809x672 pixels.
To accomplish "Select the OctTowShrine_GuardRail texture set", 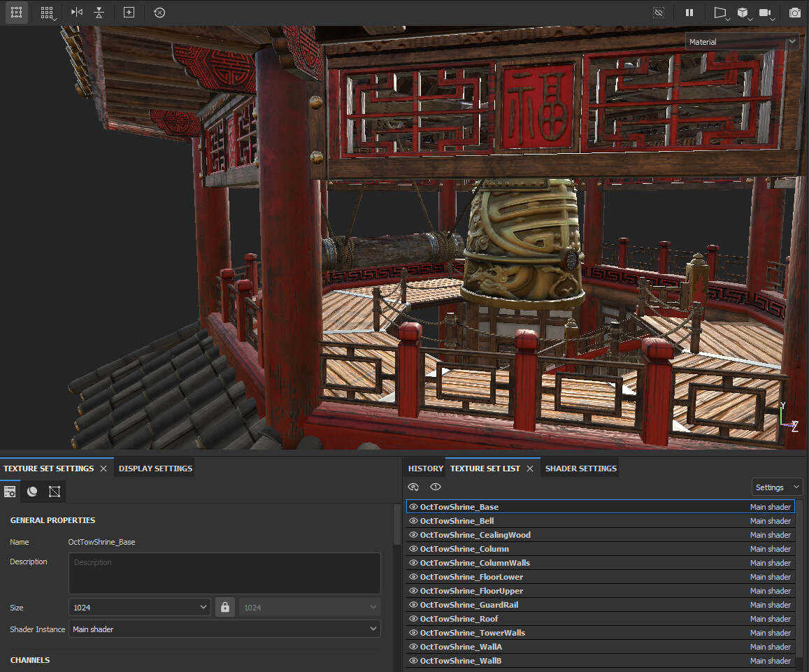I will 469,605.
